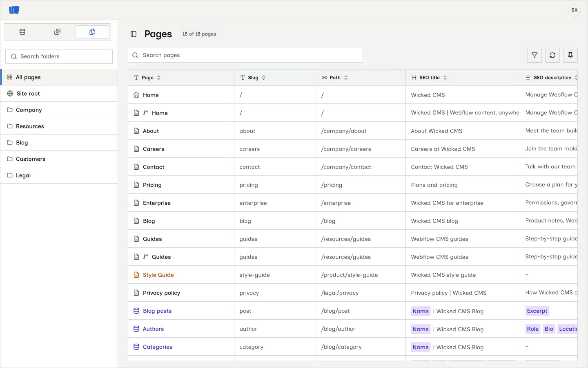
Task: Click the home icon in the Home row
Action: [136, 95]
